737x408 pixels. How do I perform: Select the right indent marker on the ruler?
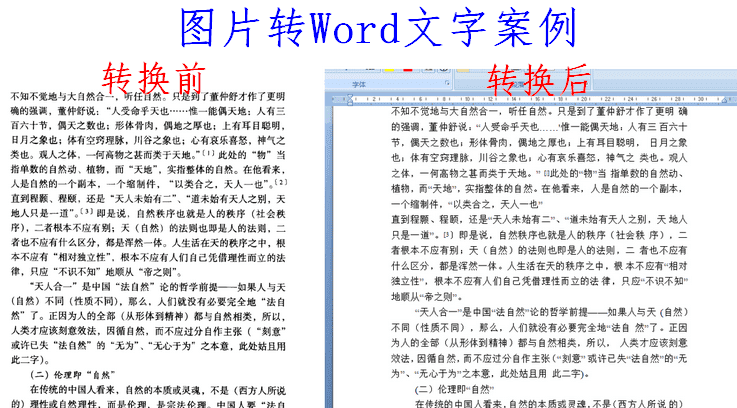coord(724,100)
